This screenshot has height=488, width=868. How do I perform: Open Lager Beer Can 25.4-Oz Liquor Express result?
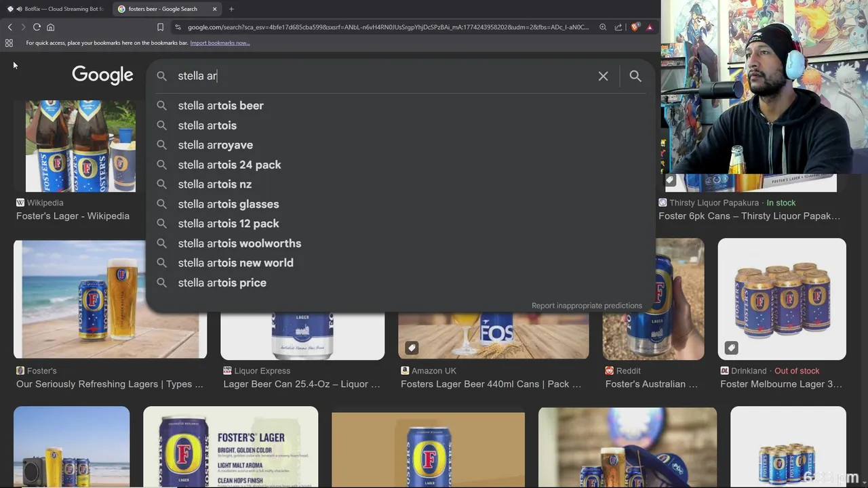click(x=302, y=384)
